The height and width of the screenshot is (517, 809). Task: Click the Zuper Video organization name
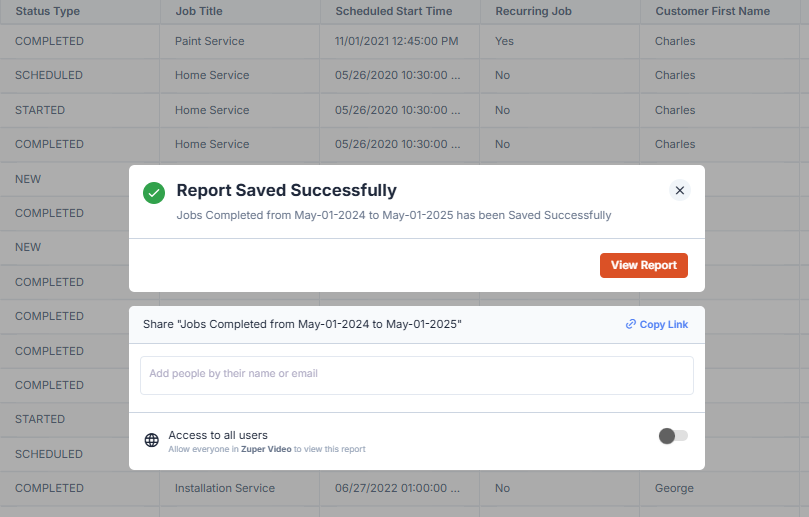coord(266,449)
